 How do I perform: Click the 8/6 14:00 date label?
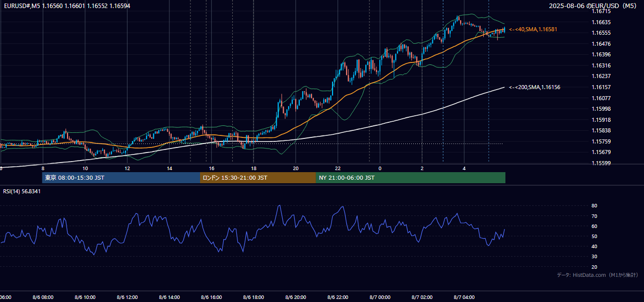click(169, 297)
